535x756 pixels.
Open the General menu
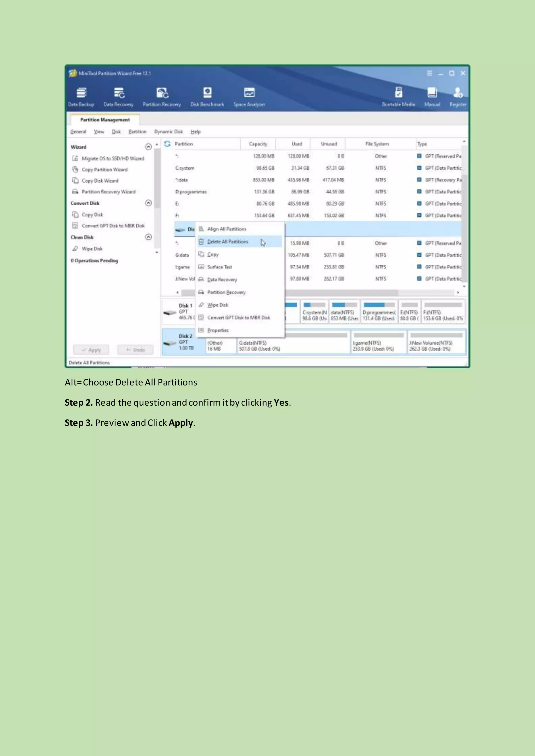point(78,132)
